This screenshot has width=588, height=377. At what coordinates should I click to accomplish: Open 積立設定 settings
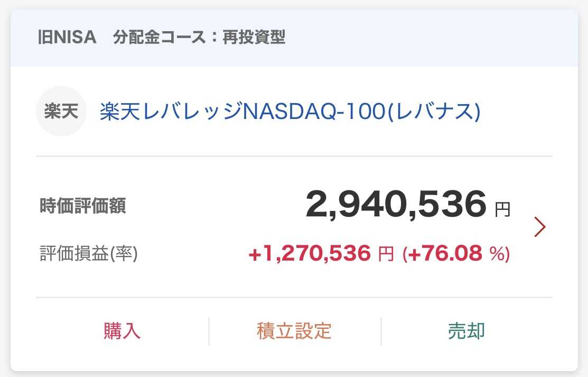(294, 331)
